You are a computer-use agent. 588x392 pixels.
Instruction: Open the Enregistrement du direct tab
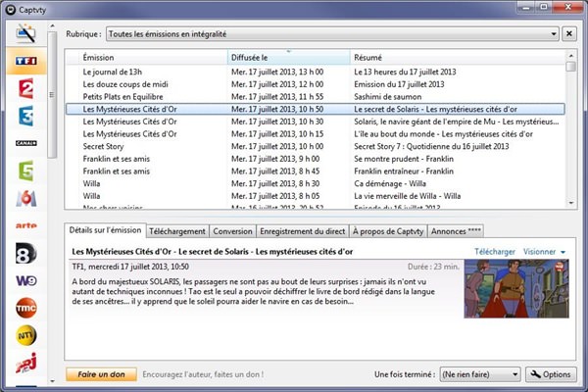click(x=303, y=231)
